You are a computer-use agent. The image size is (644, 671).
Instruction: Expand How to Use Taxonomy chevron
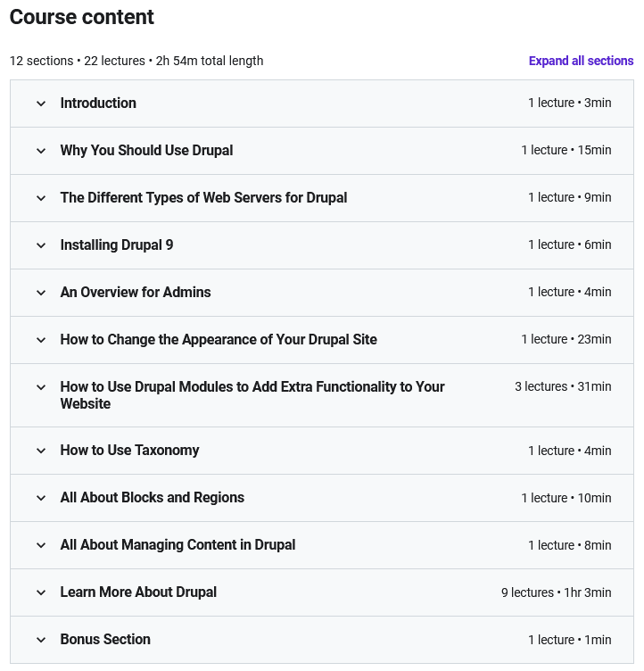tap(41, 451)
